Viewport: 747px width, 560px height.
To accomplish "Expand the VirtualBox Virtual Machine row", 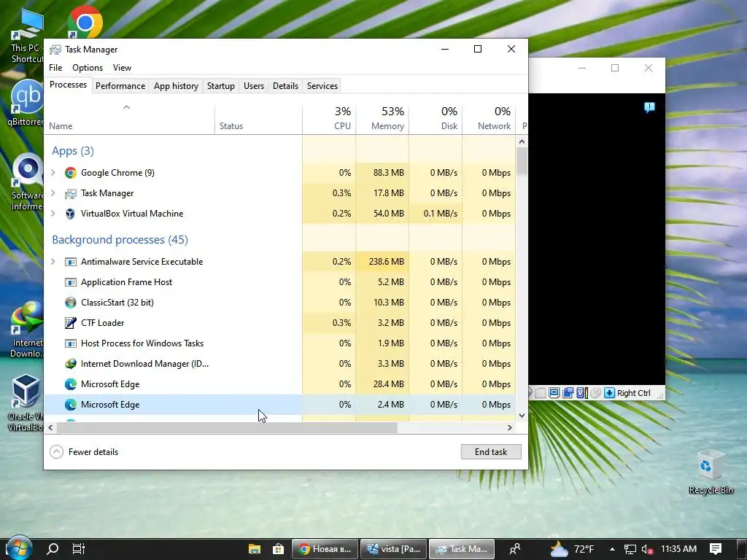I will click(53, 214).
